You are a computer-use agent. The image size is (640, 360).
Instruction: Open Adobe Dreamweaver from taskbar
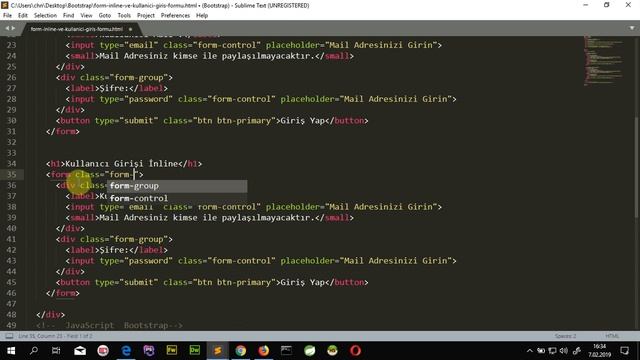[195, 351]
